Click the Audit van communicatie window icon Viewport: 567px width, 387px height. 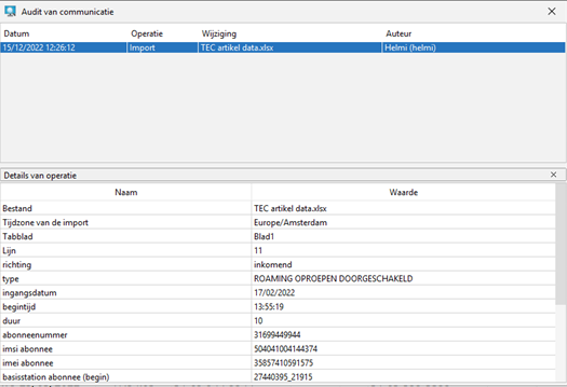pyautogui.click(x=10, y=11)
